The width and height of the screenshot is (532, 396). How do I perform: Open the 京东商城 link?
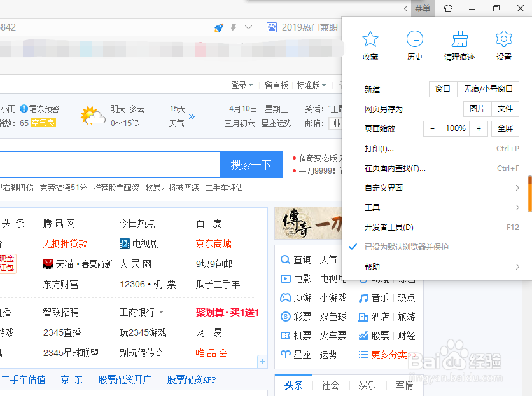[x=214, y=243]
